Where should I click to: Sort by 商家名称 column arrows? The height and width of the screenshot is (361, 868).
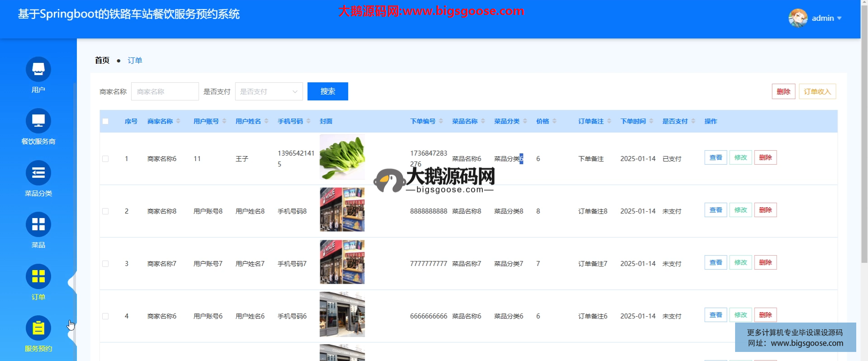(x=178, y=121)
